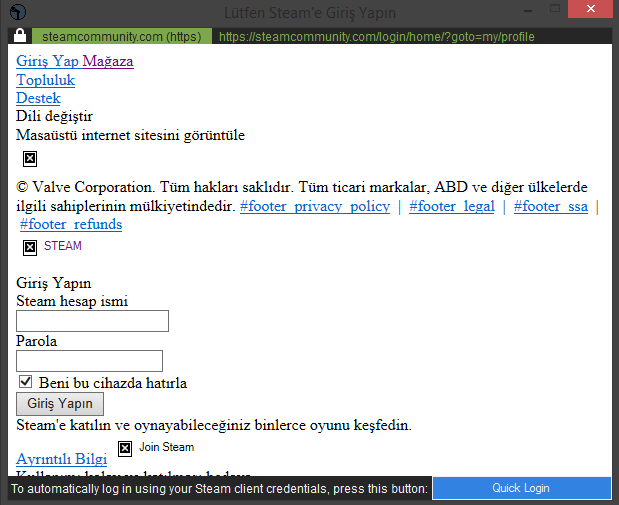Click the 'Steam hesap ismi' label
The height and width of the screenshot is (505, 619).
pyautogui.click(x=72, y=301)
